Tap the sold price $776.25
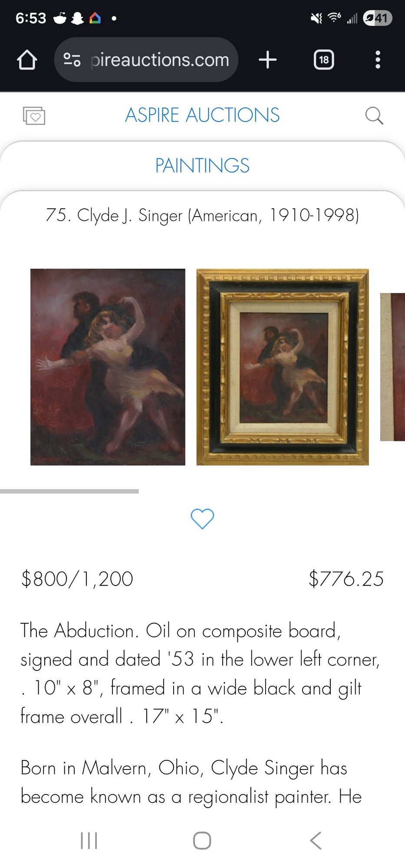Image resolution: width=405 pixels, height=868 pixels. [346, 579]
